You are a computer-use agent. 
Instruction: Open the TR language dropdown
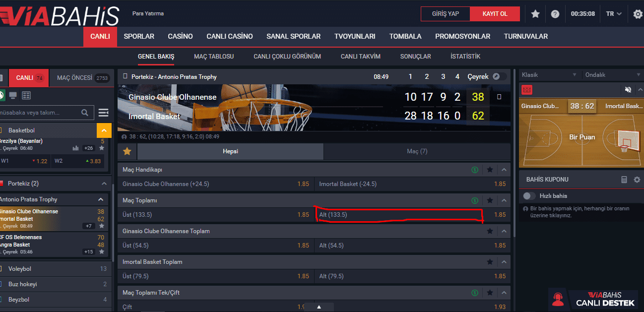(614, 14)
